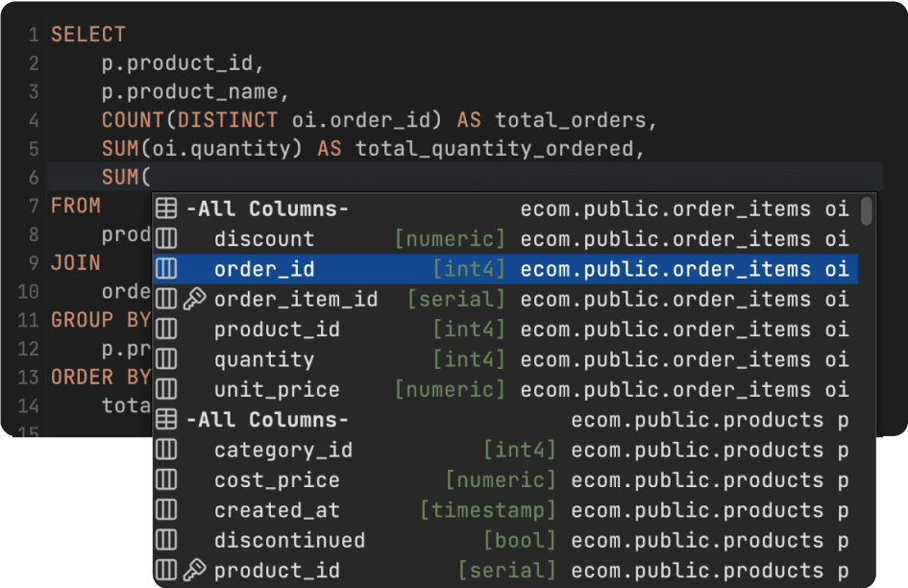Pick order_item_id from the autocomplete list
908x588 pixels.
(x=296, y=300)
